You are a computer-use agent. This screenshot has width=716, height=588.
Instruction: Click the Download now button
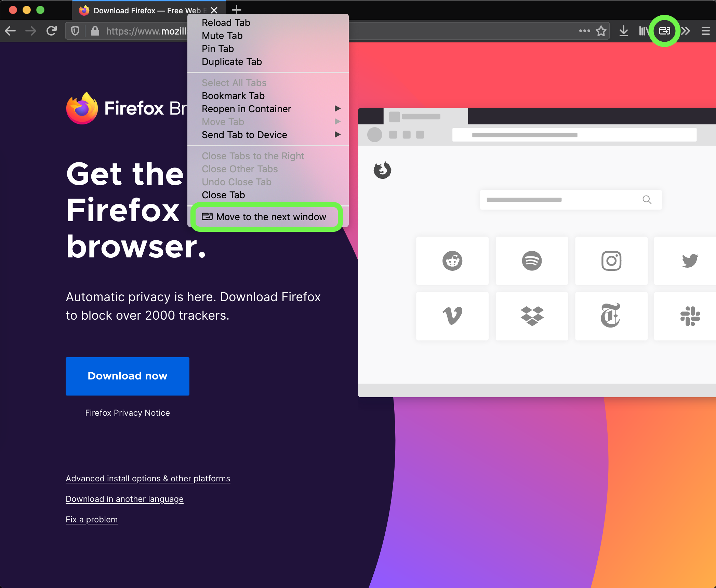pyautogui.click(x=127, y=376)
